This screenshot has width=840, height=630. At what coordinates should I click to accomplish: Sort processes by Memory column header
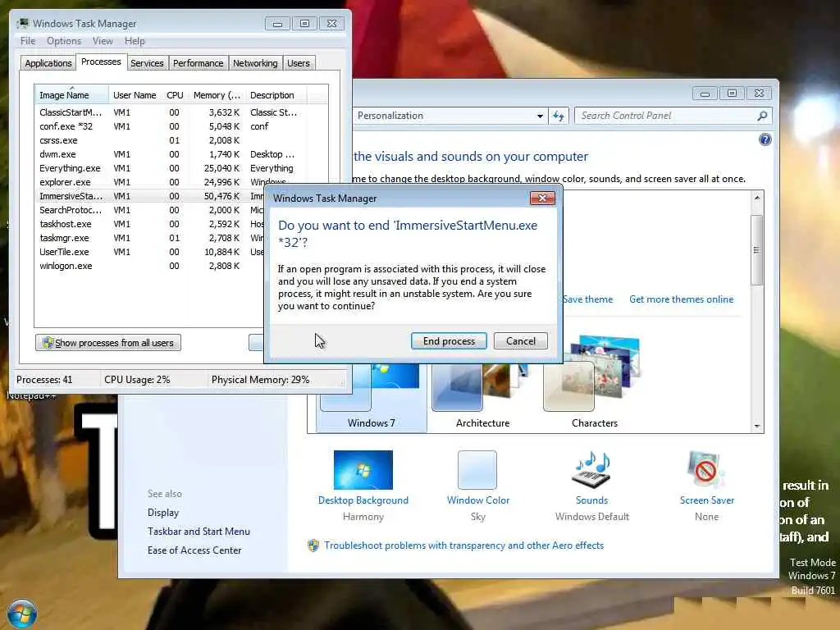pyautogui.click(x=217, y=95)
